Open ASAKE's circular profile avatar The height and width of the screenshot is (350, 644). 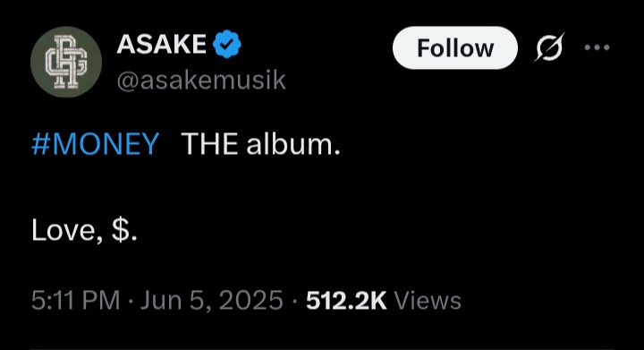(x=66, y=62)
